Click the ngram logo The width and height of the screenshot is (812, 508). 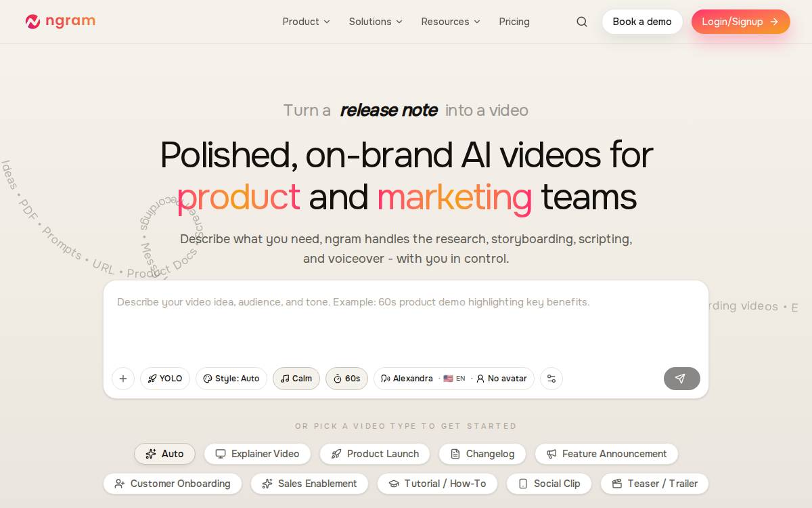click(x=60, y=22)
